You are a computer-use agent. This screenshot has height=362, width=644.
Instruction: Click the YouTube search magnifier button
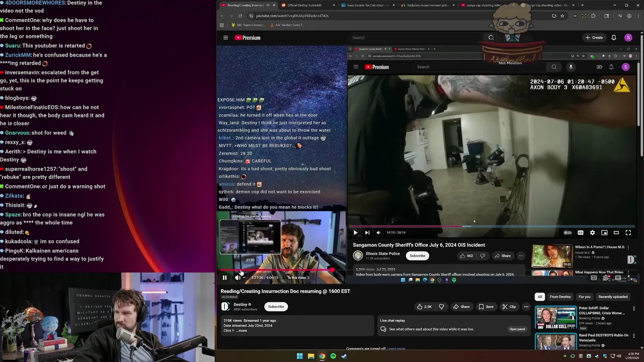tap(491, 38)
